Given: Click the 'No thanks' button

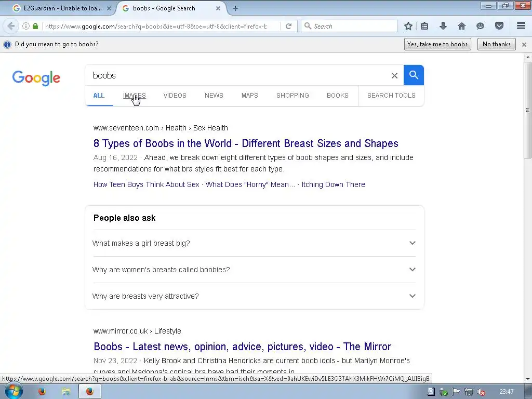Looking at the screenshot, I should tap(496, 44).
